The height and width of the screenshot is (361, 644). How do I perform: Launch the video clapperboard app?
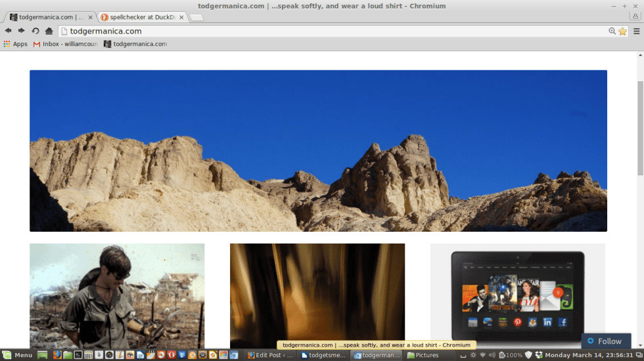pos(150,355)
